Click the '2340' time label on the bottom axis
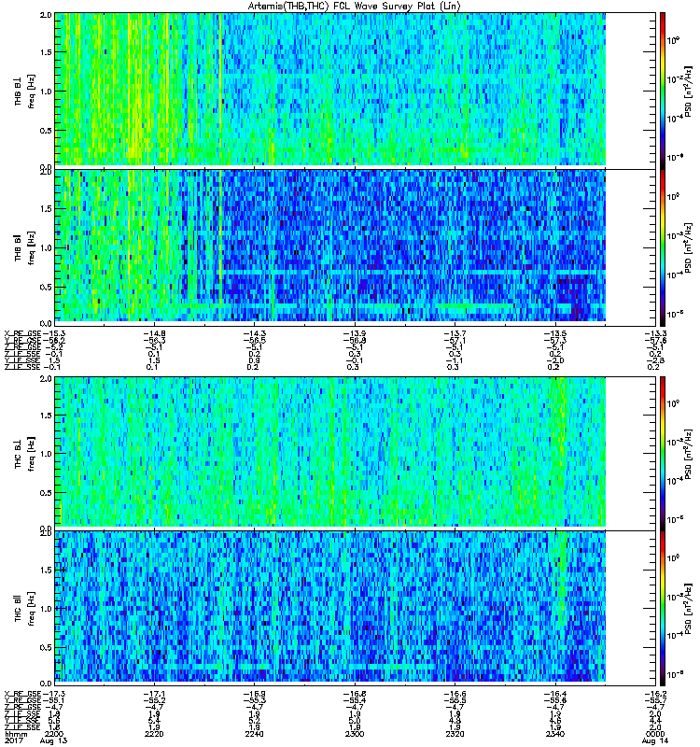This screenshot has height=747, width=700. pos(554,734)
